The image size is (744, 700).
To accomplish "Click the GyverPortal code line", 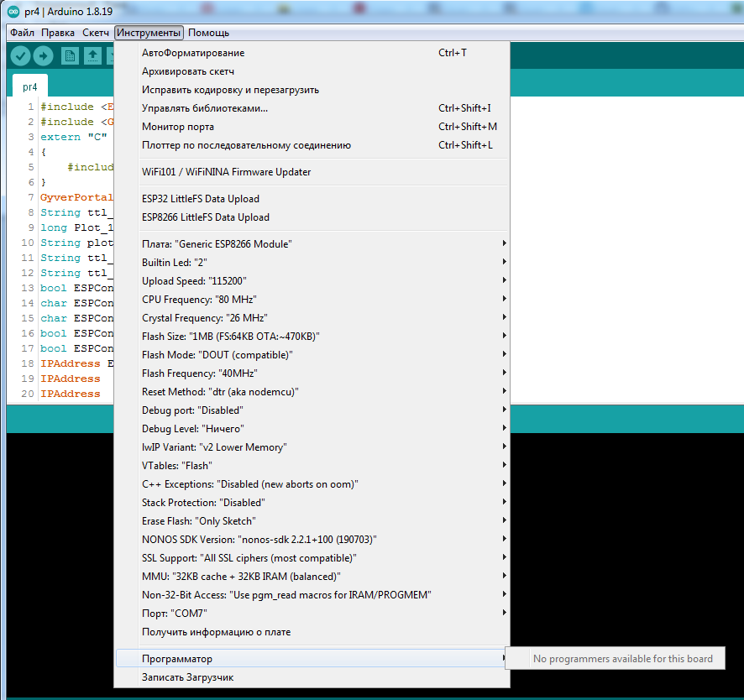I will point(77,198).
